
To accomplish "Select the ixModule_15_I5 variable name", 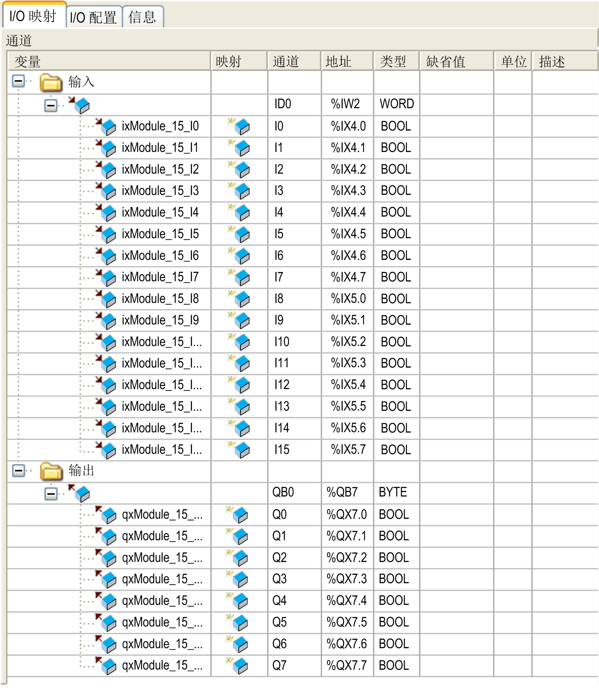I will point(160,234).
